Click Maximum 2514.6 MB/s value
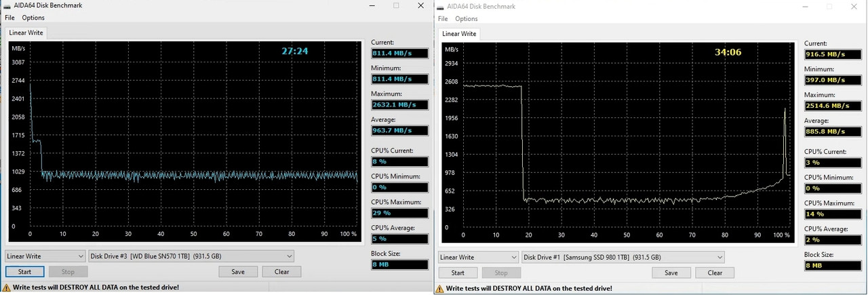868x295 pixels. (833, 106)
